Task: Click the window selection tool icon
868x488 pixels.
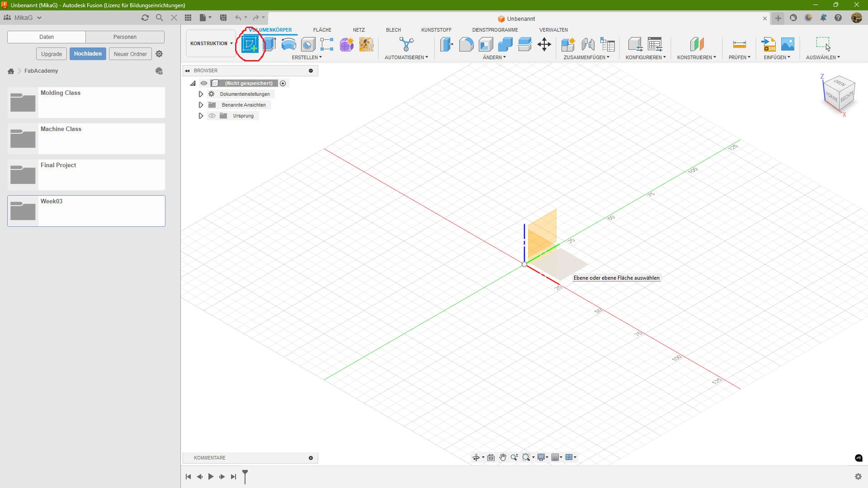Action: [823, 44]
